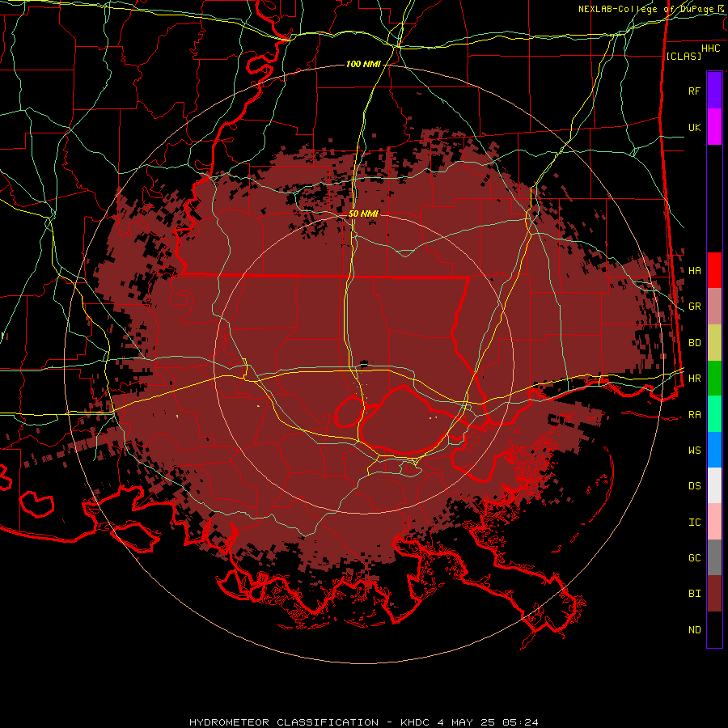Click the GC legend label

coord(695,558)
